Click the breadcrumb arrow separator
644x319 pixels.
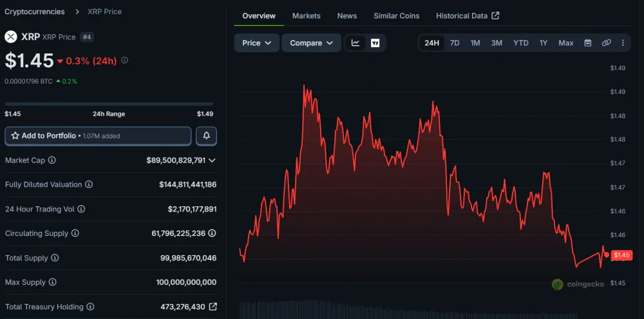77,12
